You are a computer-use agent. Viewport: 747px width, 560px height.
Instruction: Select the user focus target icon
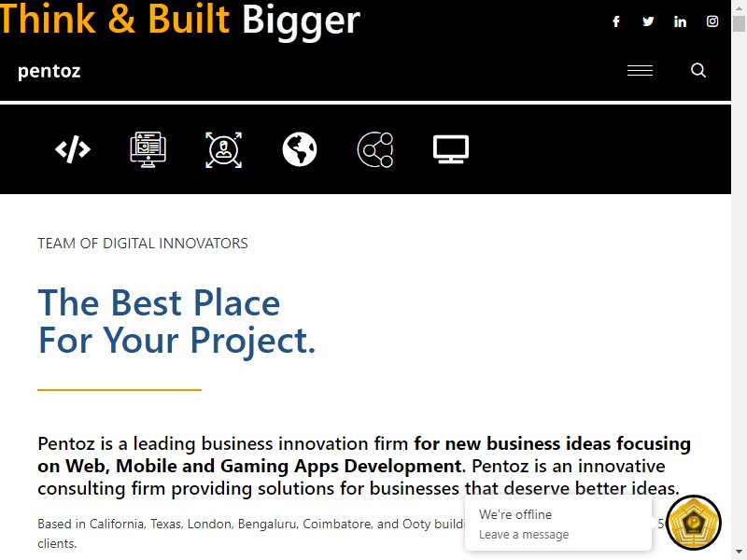tap(223, 149)
